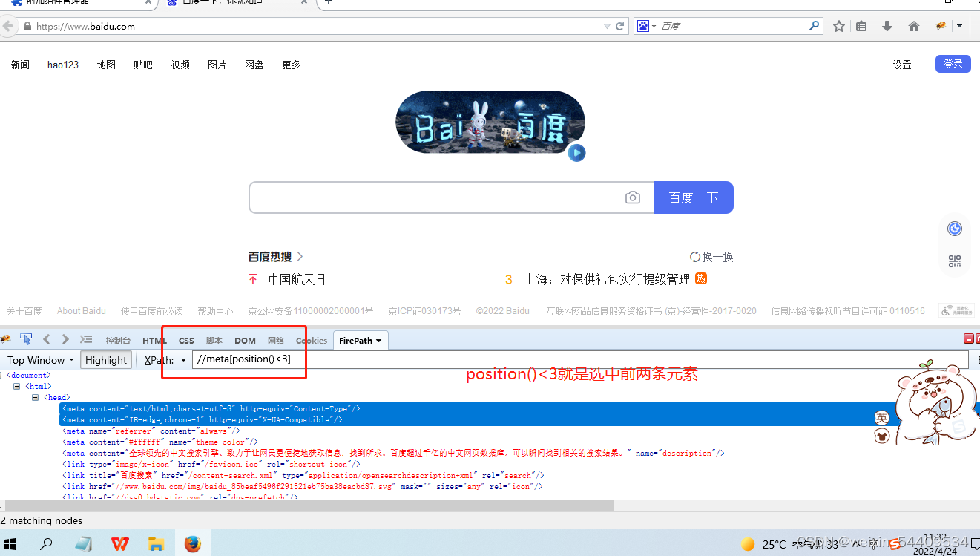This screenshot has height=556, width=980.
Task: Click the 百度一下 search button
Action: pos(694,197)
